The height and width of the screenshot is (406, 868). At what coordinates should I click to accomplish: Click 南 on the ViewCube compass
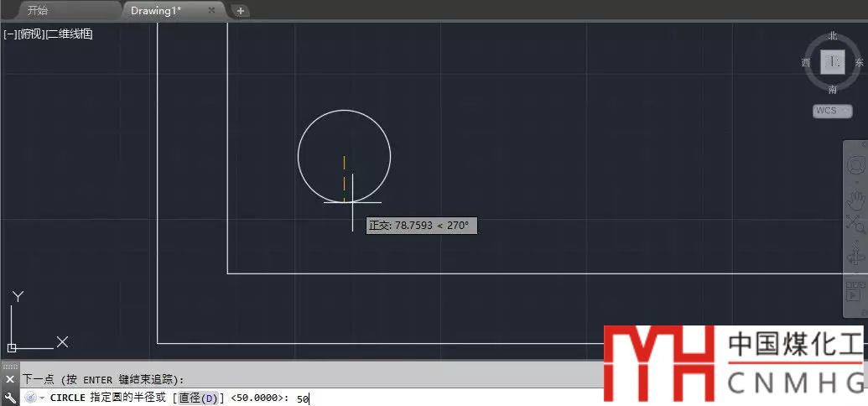[x=833, y=89]
